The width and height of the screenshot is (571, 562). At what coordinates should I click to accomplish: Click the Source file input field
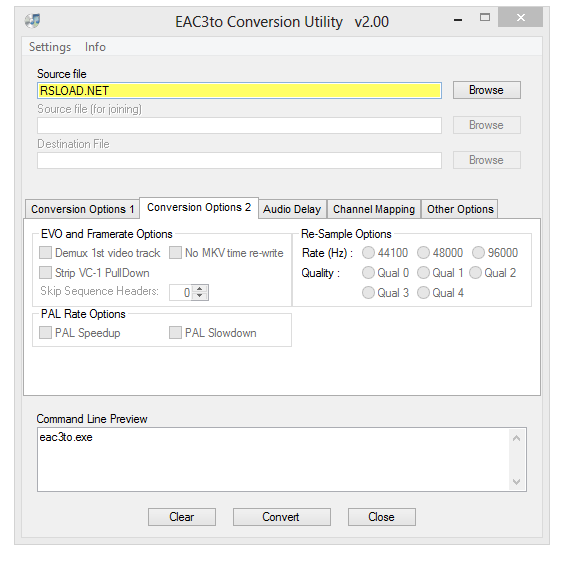coord(239,90)
